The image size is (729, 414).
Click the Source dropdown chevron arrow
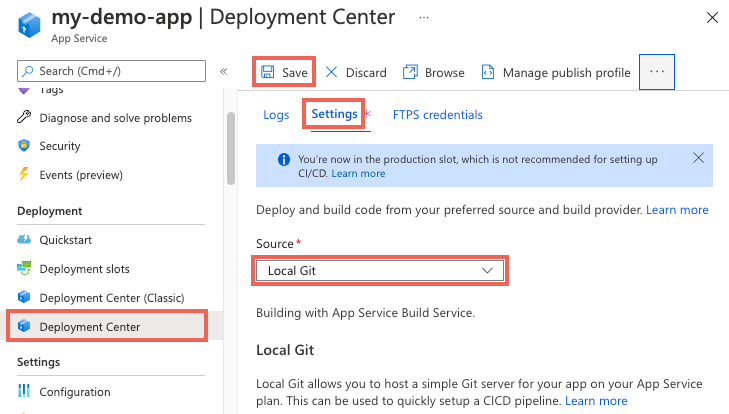[487, 271]
